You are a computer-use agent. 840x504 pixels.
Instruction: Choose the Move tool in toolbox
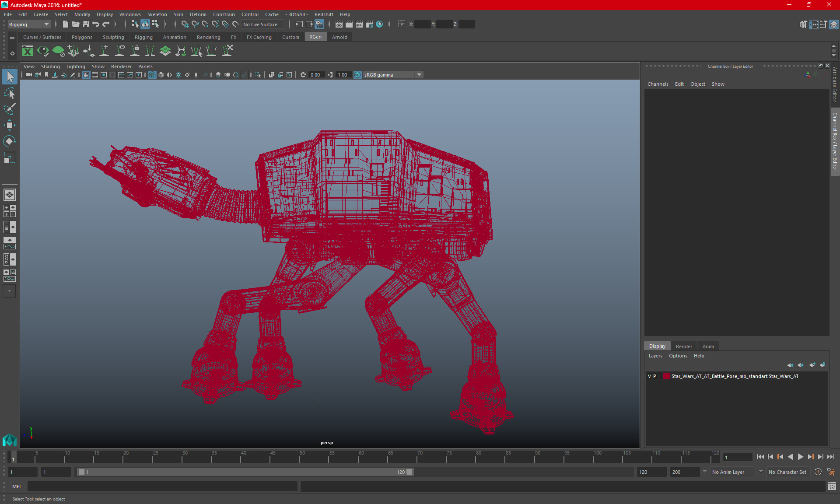pos(10,125)
